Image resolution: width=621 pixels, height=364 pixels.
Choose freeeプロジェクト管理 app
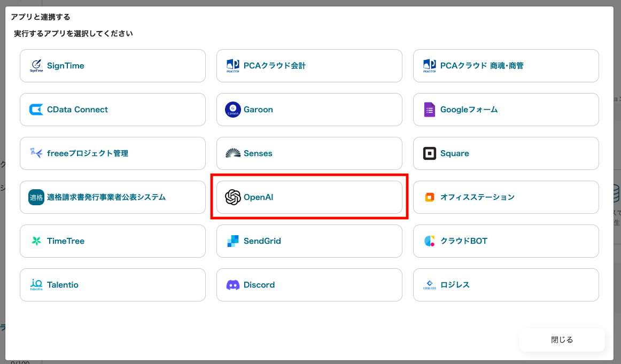click(x=112, y=153)
